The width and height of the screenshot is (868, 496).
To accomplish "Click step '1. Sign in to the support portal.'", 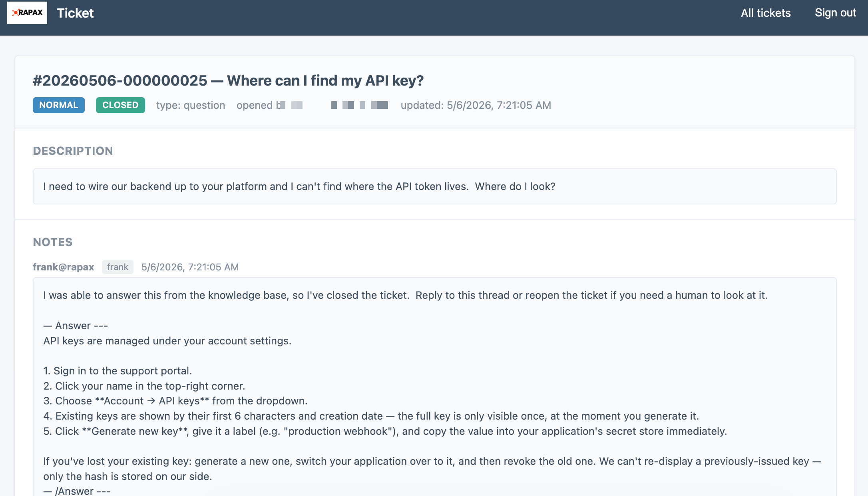I will (117, 371).
